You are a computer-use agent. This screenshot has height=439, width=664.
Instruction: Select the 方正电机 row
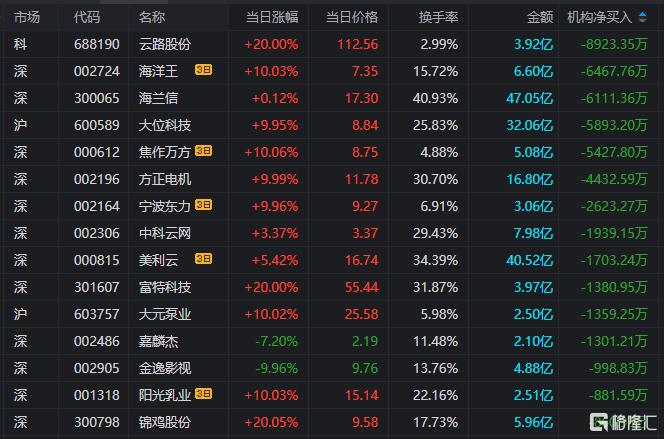click(x=332, y=179)
